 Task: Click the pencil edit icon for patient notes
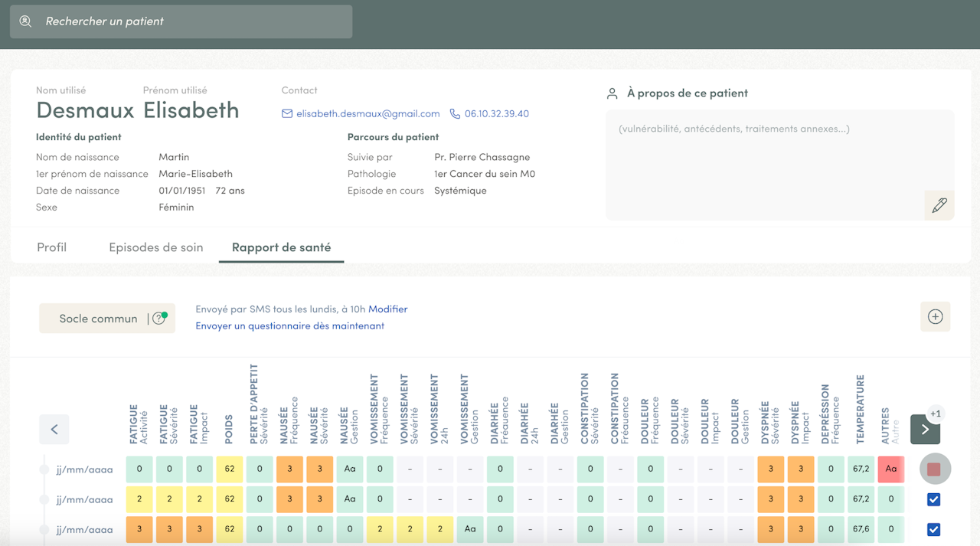tap(939, 205)
